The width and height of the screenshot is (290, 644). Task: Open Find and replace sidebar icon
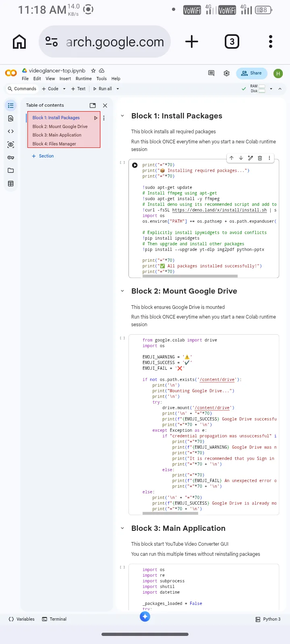[11, 118]
